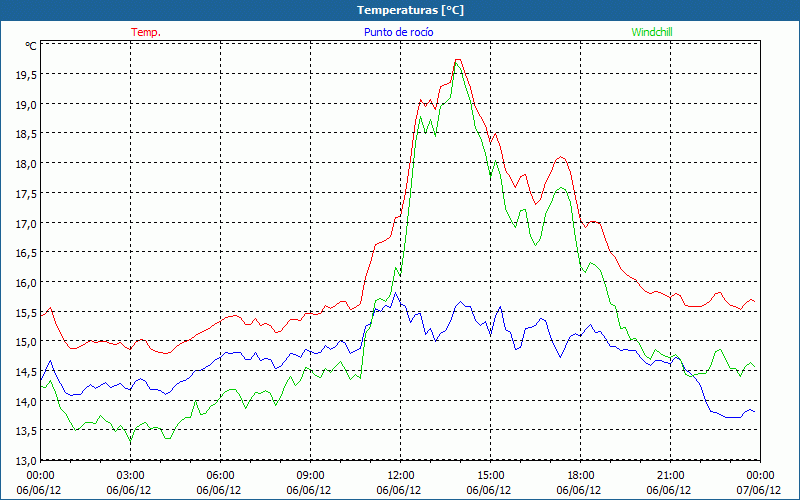The width and height of the screenshot is (800, 500).
Task: Click the 17,5 y-axis value
Action: pyautogui.click(x=27, y=194)
